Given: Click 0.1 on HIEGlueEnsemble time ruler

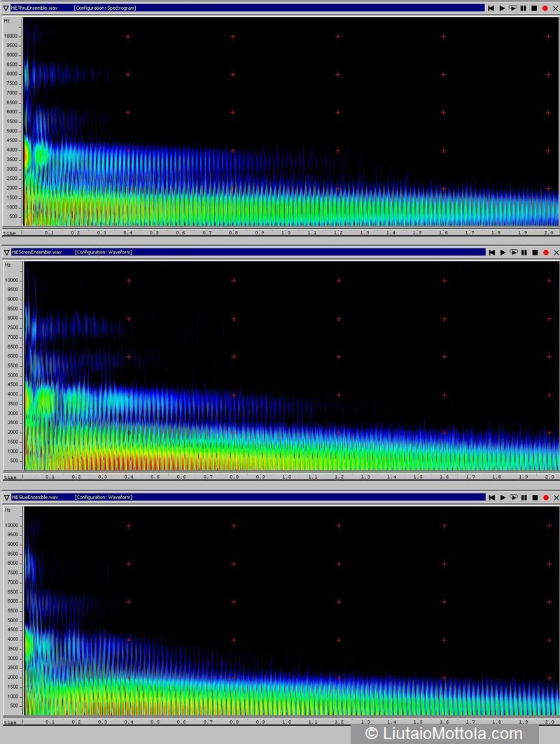Looking at the screenshot, I should pyautogui.click(x=50, y=722).
